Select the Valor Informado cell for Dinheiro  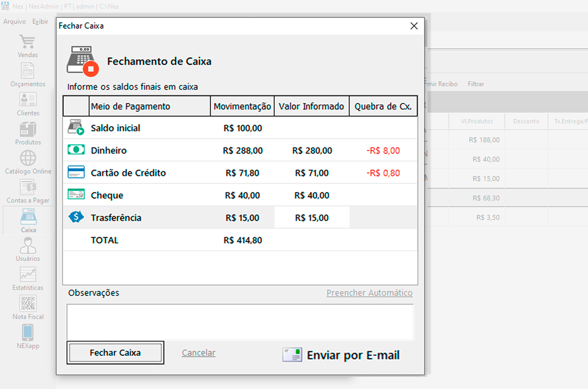point(311,150)
